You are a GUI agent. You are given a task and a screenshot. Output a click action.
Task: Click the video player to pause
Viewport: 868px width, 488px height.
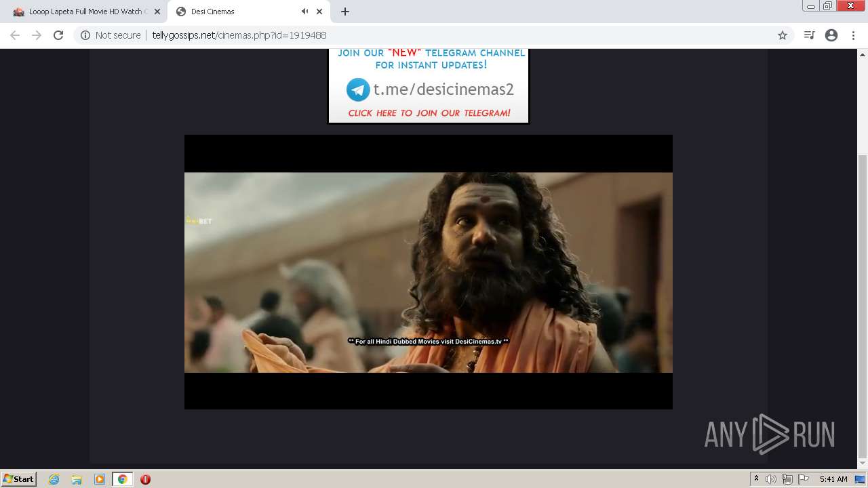click(x=429, y=272)
